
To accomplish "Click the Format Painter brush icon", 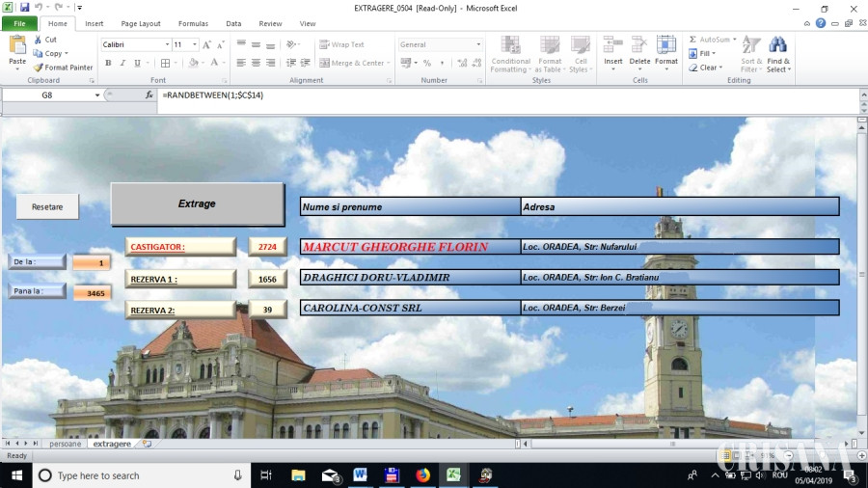I will (x=39, y=68).
